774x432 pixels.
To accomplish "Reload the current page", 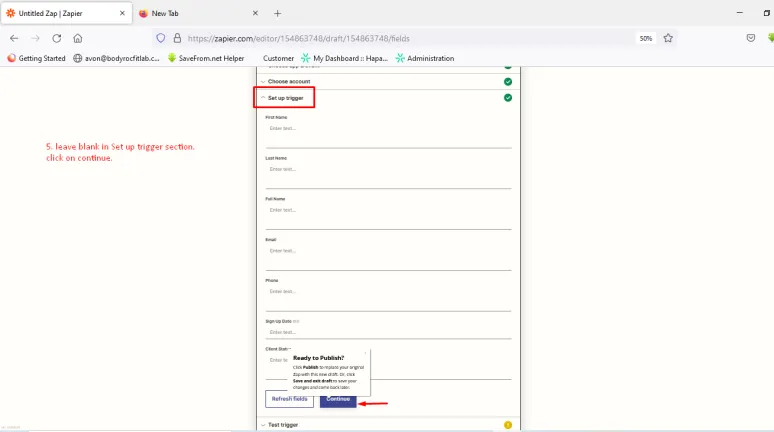I will point(56,38).
